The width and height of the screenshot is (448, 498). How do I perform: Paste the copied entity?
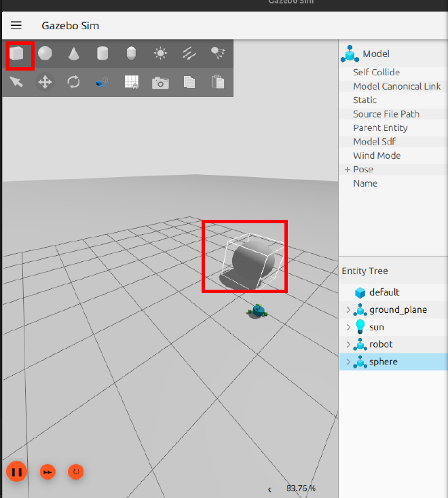pos(218,82)
